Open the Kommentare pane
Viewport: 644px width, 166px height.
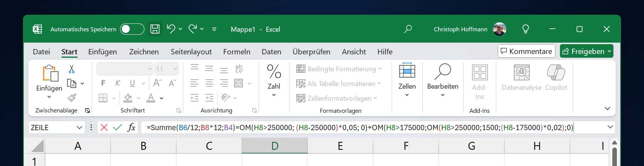coord(526,51)
